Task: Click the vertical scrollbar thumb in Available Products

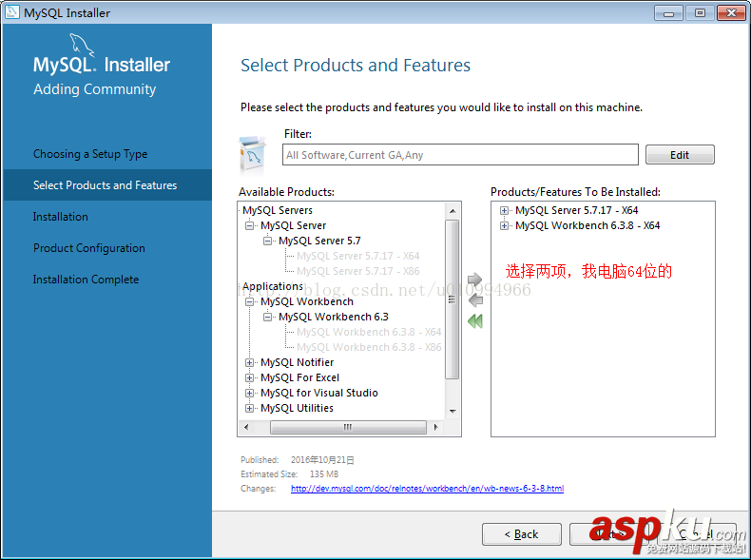Action: (453, 299)
